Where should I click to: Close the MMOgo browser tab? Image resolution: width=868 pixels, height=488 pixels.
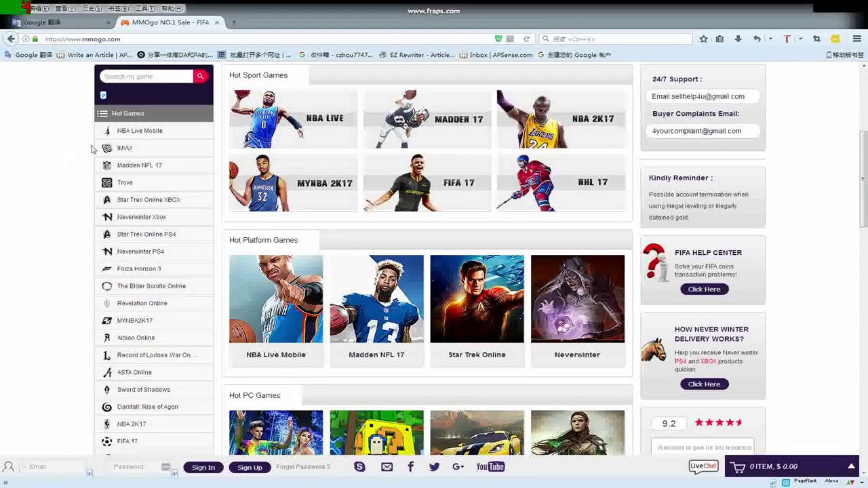click(x=217, y=22)
